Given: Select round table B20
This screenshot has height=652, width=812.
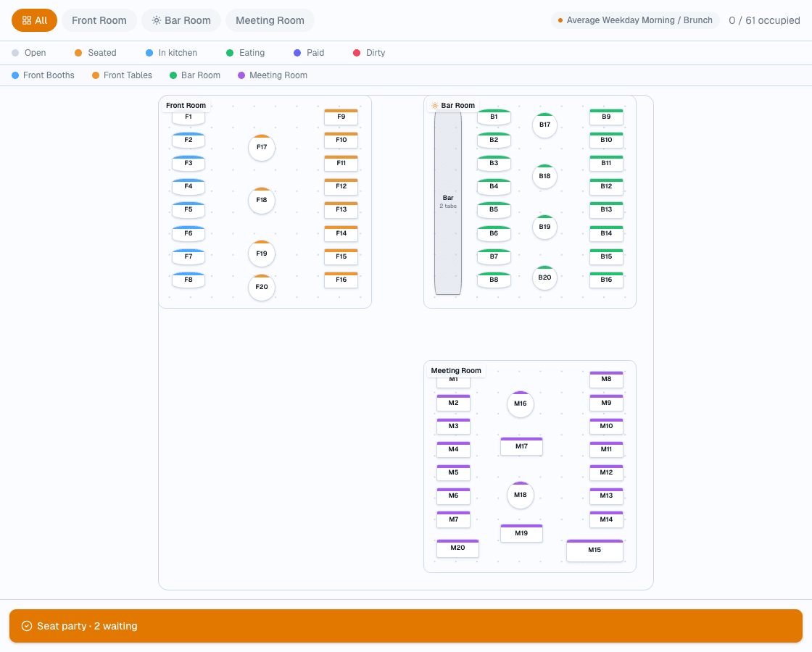Looking at the screenshot, I should (x=544, y=278).
